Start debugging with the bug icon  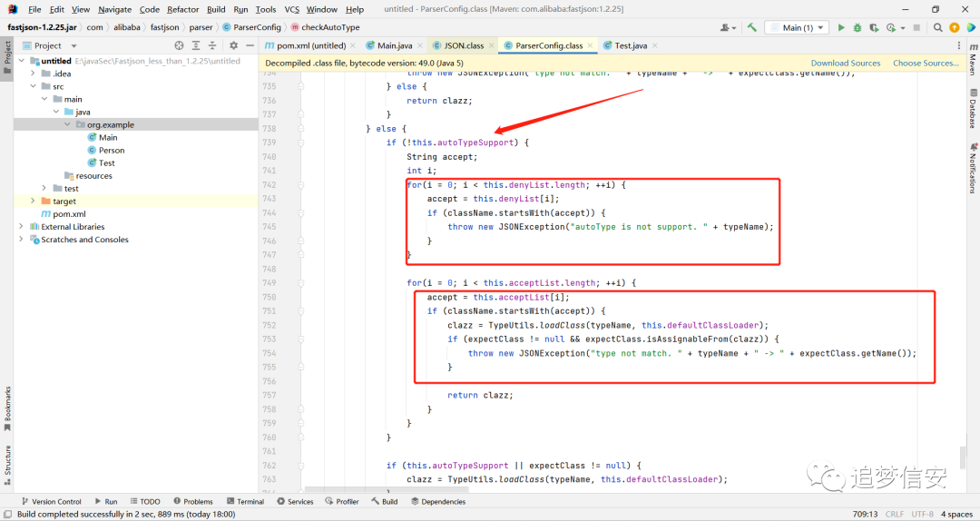[857, 27]
